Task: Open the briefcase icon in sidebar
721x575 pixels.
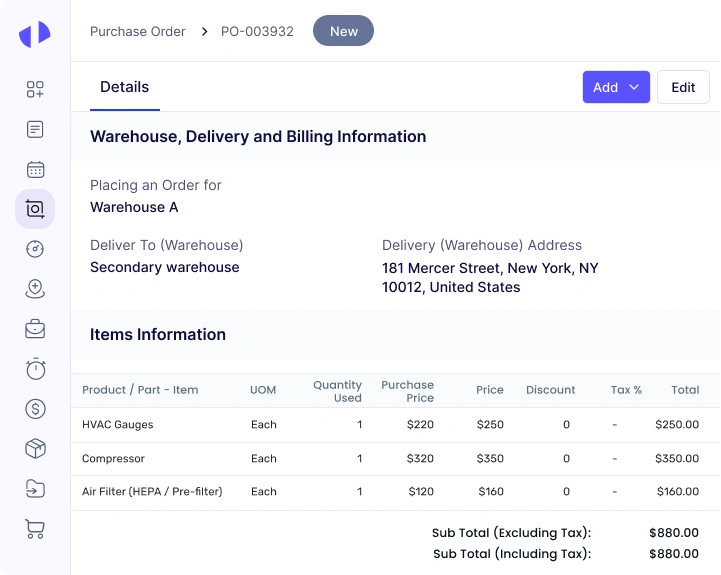Action: point(35,329)
